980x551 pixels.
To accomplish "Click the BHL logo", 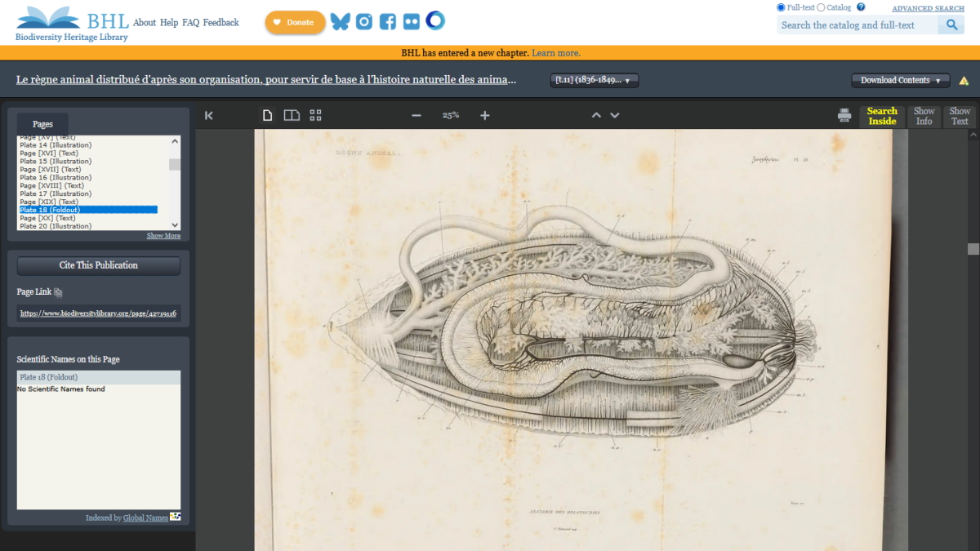I will click(72, 23).
